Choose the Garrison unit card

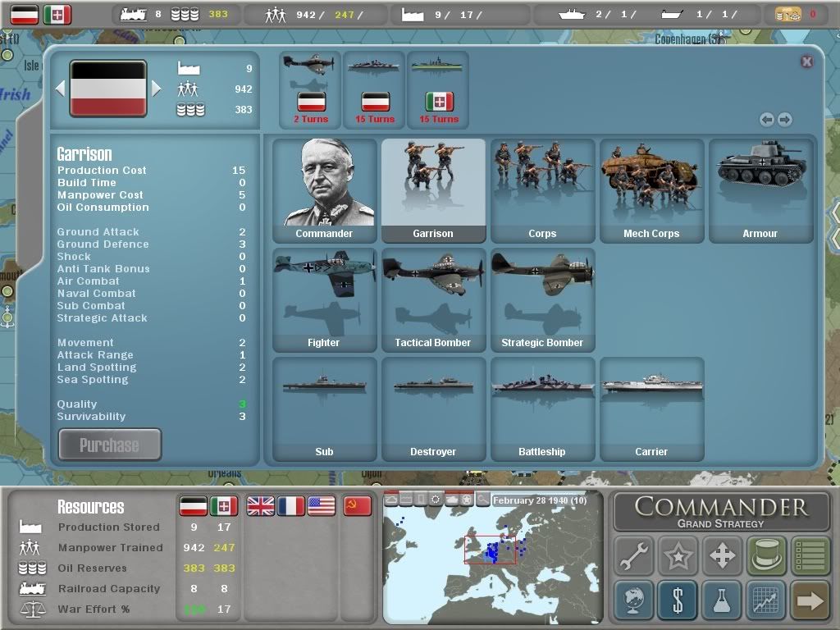433,190
